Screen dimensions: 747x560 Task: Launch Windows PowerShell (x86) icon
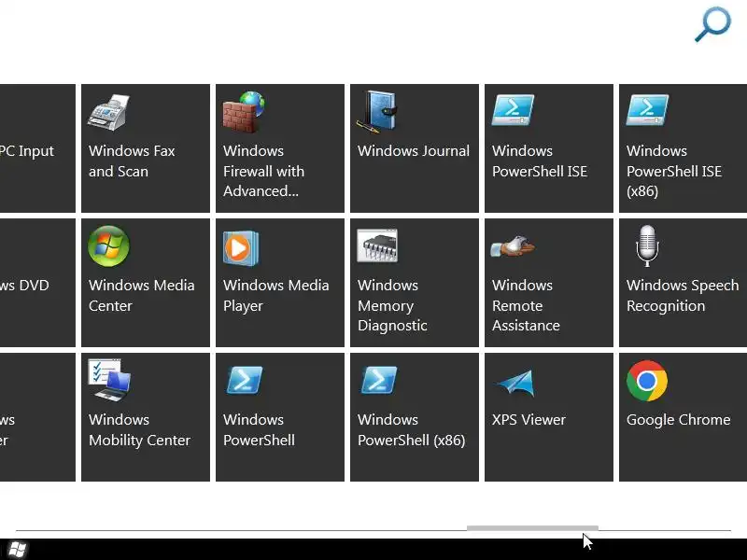379,380
